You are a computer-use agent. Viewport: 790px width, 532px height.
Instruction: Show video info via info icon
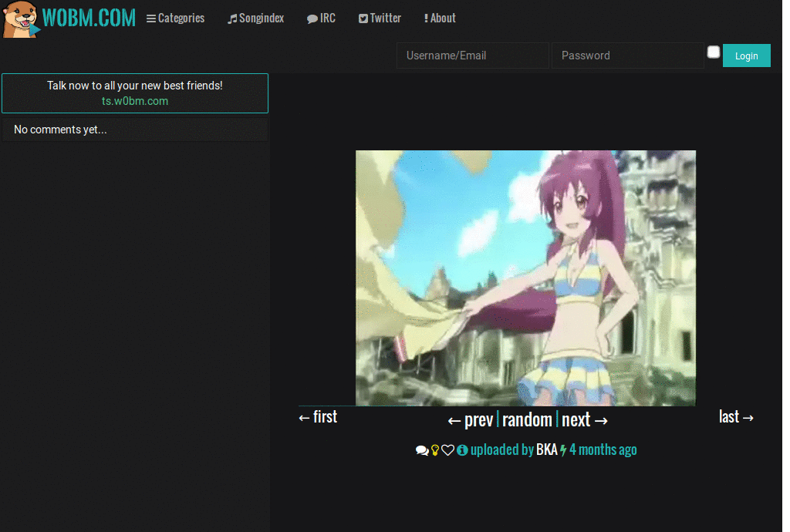point(462,450)
